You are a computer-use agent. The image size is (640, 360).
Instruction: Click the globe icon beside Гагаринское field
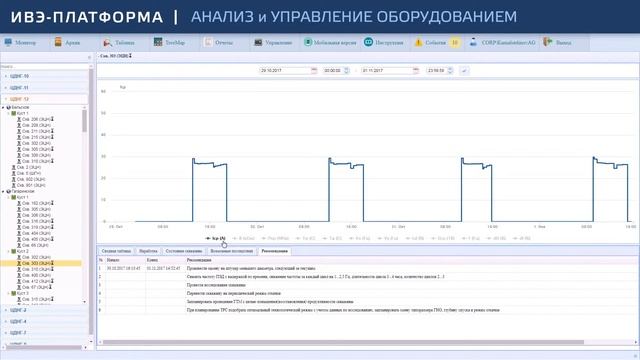coord(8,191)
